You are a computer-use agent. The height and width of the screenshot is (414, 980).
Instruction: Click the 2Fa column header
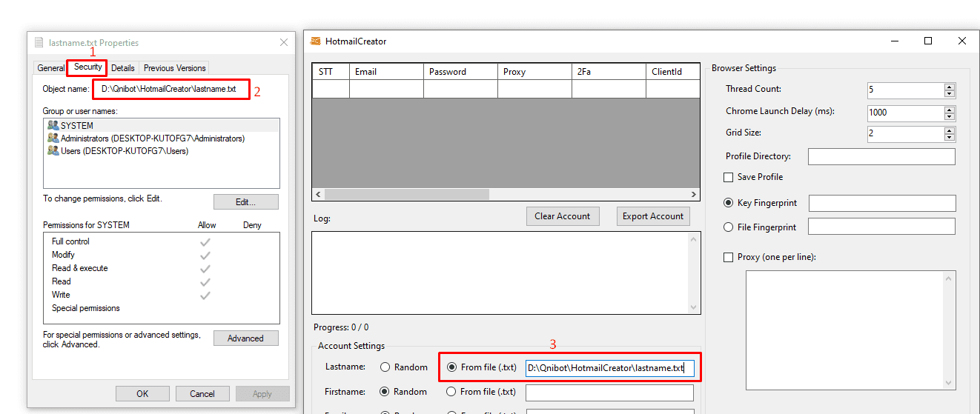[609, 72]
